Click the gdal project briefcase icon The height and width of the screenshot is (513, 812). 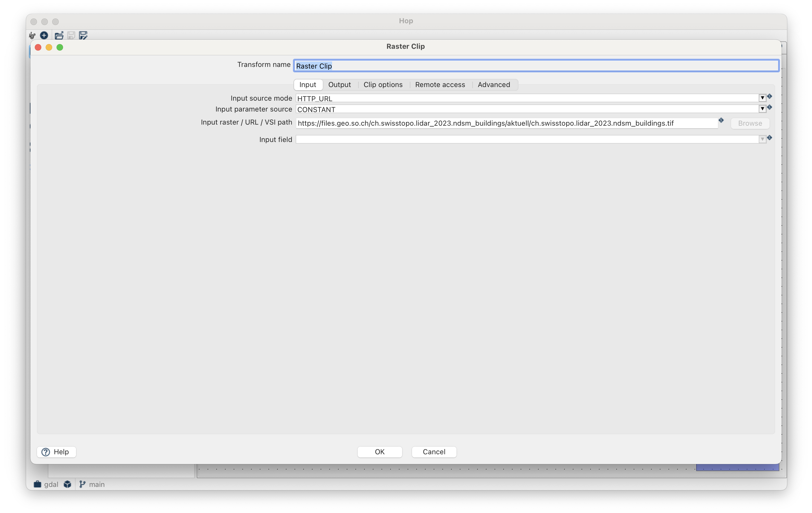pos(38,484)
